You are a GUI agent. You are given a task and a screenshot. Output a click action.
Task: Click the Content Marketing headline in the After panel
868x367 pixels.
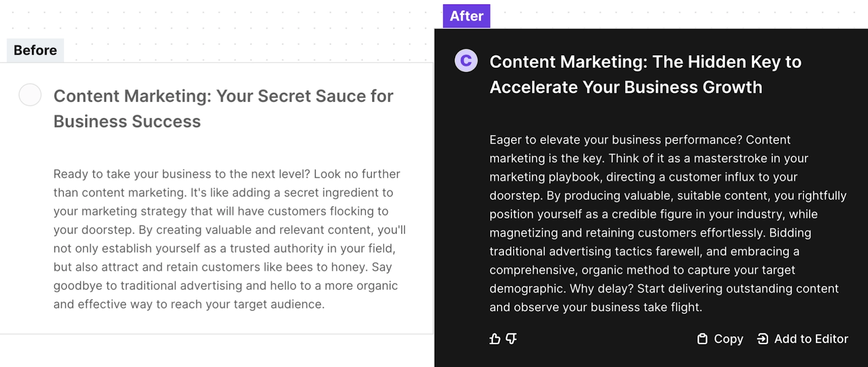644,74
